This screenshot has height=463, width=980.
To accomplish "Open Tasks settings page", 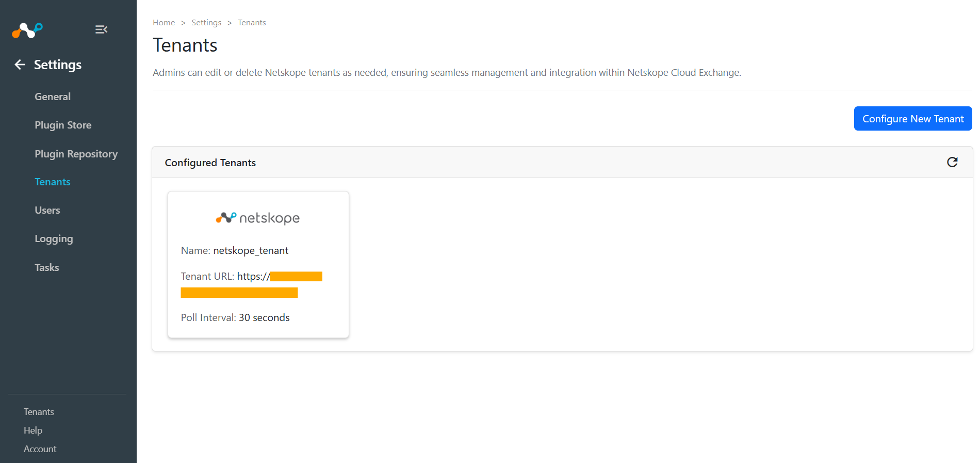I will tap(47, 267).
